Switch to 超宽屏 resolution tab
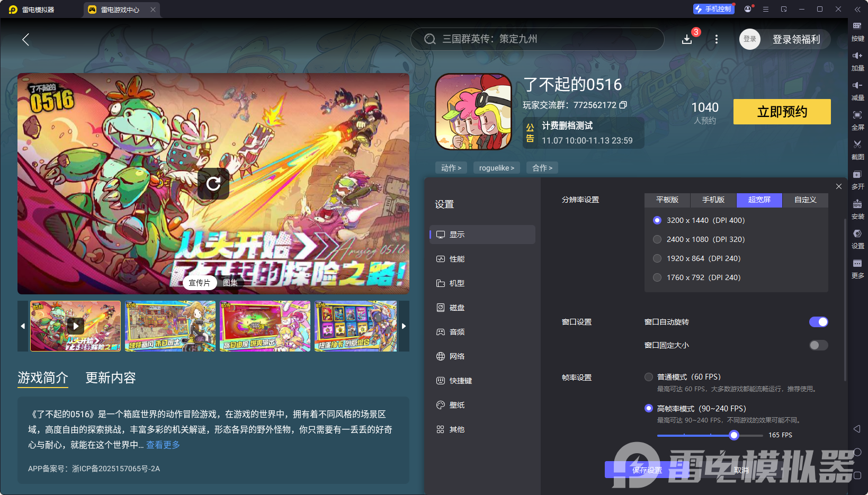This screenshot has width=868, height=495. [x=759, y=200]
